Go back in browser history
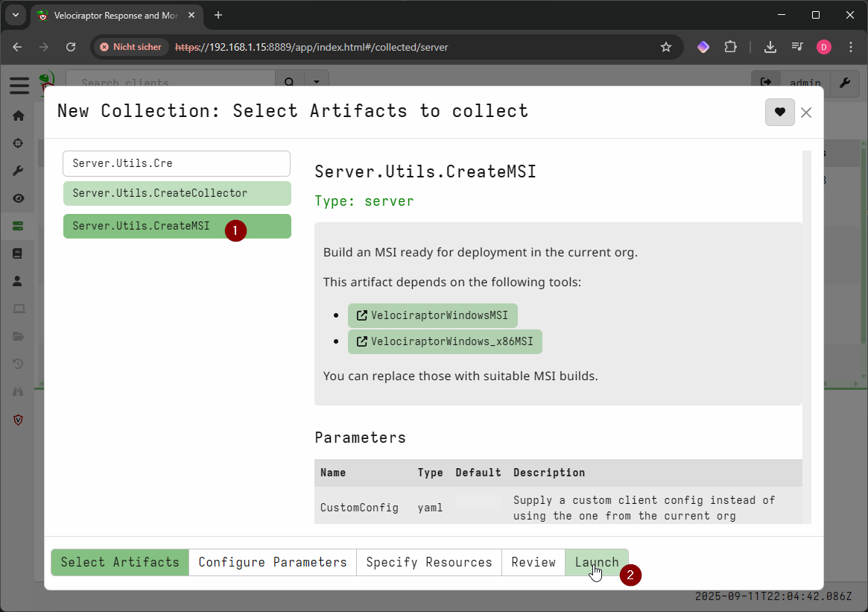 [x=17, y=47]
